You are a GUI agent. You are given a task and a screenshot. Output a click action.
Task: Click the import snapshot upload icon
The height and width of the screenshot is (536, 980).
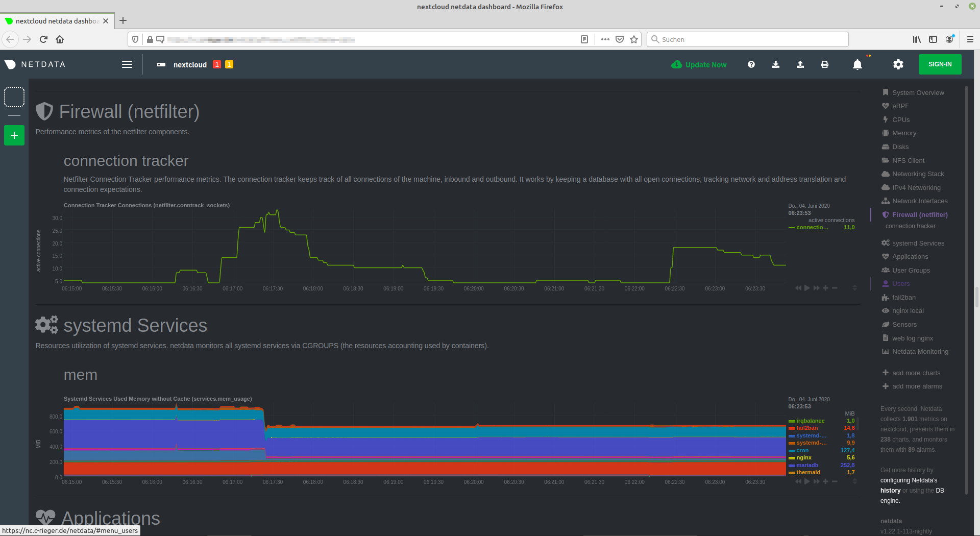coord(800,64)
